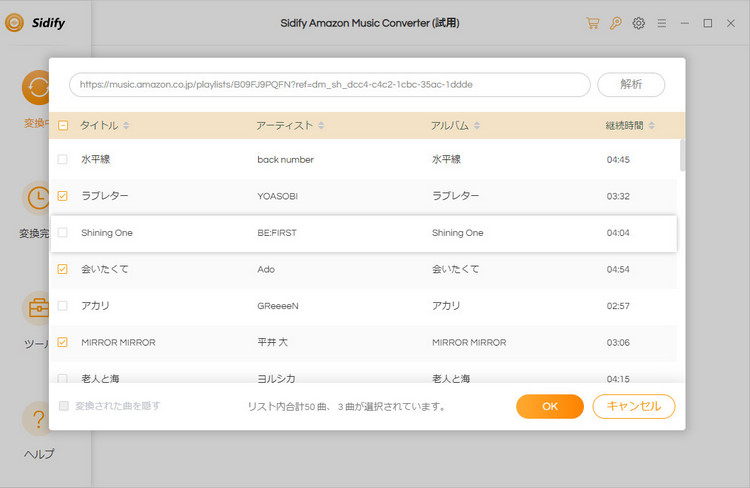Click duration 04:04 cell
Screen dimensions: 750x488
point(618,233)
